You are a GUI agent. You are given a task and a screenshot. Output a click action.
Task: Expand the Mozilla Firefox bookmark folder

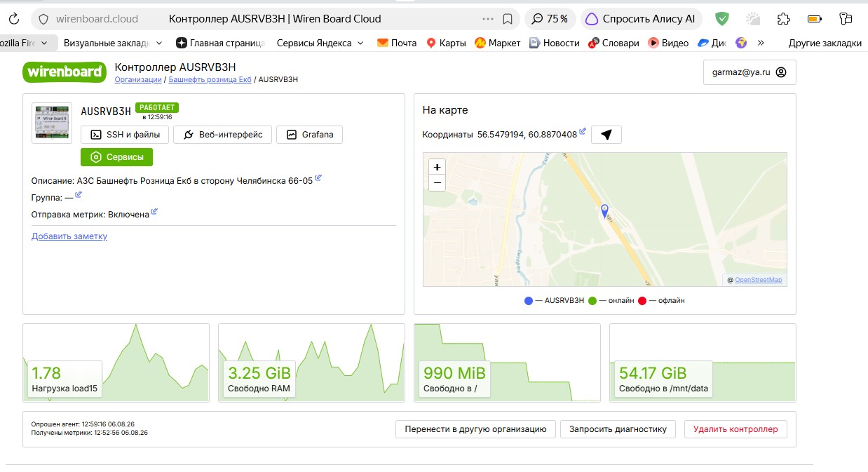click(x=27, y=43)
